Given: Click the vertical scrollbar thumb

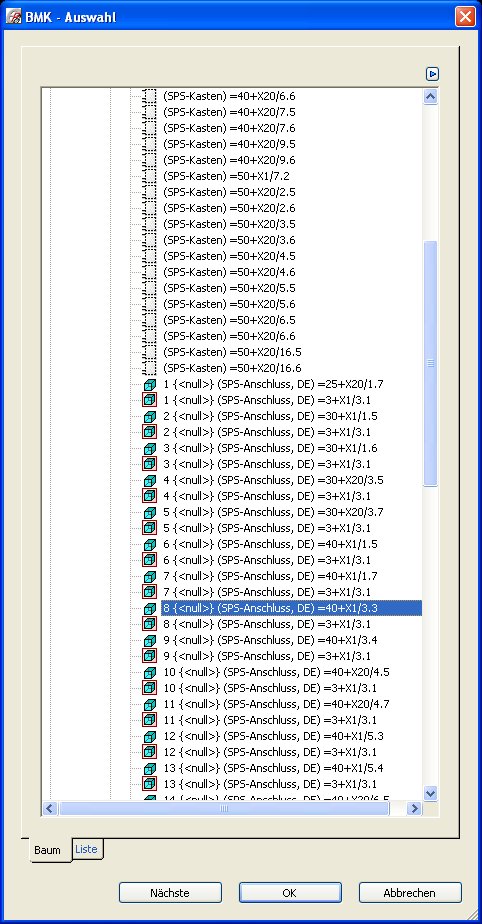Looking at the screenshot, I should click(x=431, y=364).
